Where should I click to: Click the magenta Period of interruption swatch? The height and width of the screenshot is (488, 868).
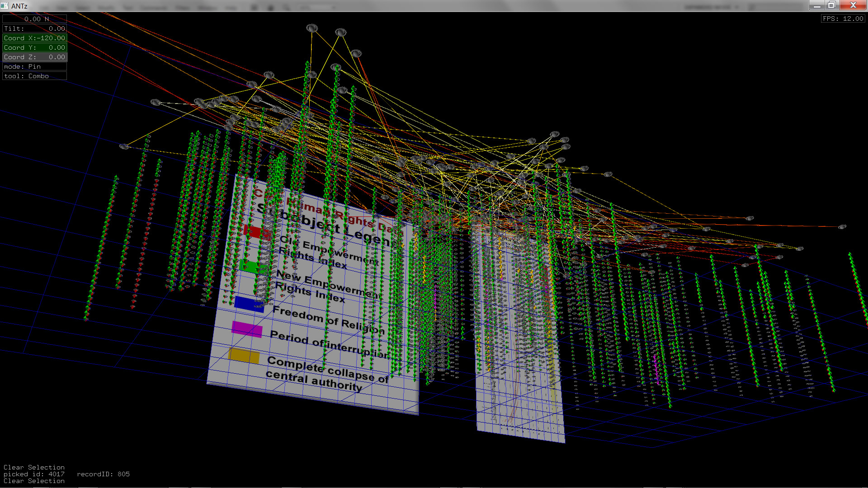(247, 329)
